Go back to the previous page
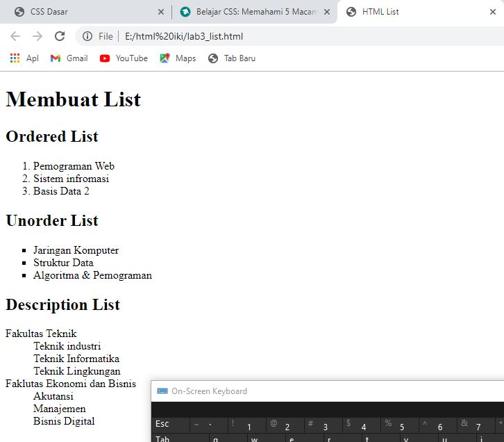 coord(15,36)
